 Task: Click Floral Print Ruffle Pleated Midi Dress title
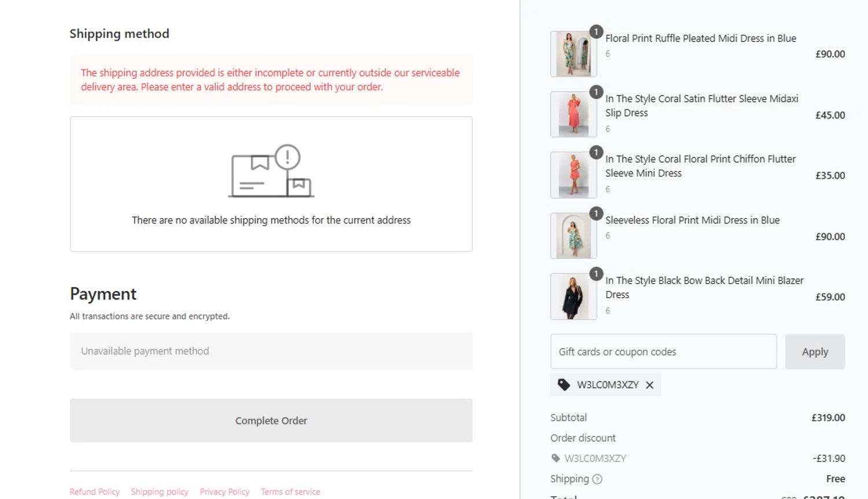[701, 38]
